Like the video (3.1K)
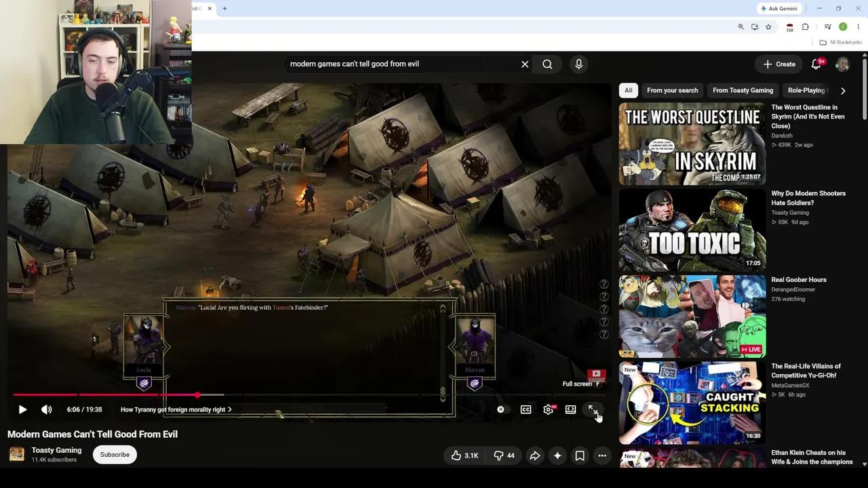The height and width of the screenshot is (488, 868). 465,455
